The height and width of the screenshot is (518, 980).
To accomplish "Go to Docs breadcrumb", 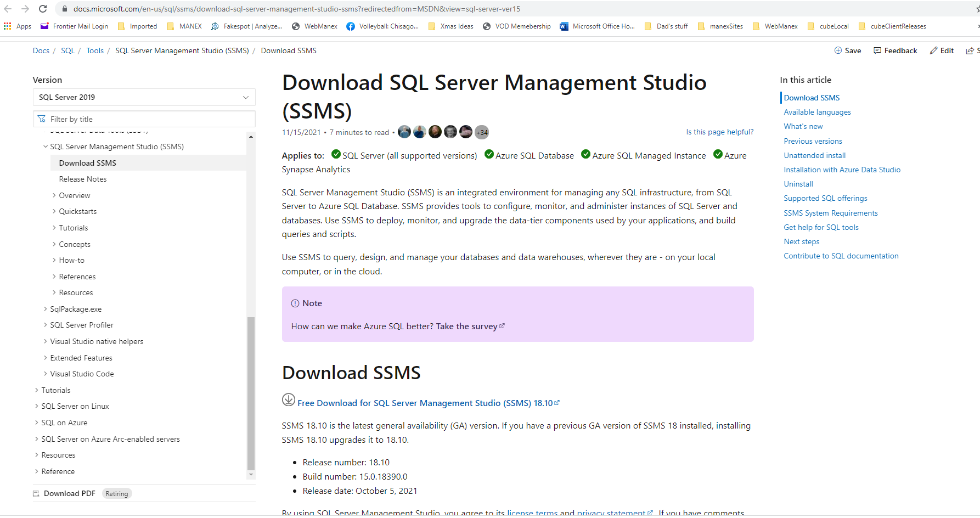I will coord(41,50).
